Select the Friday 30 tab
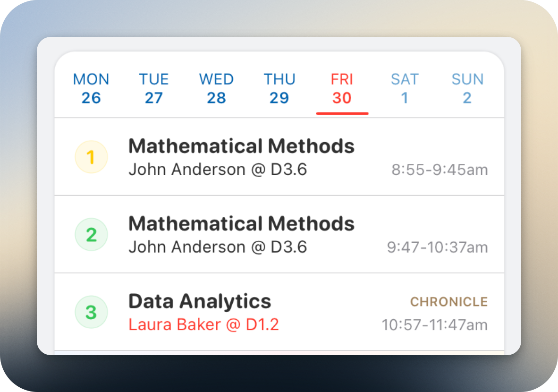 [342, 88]
